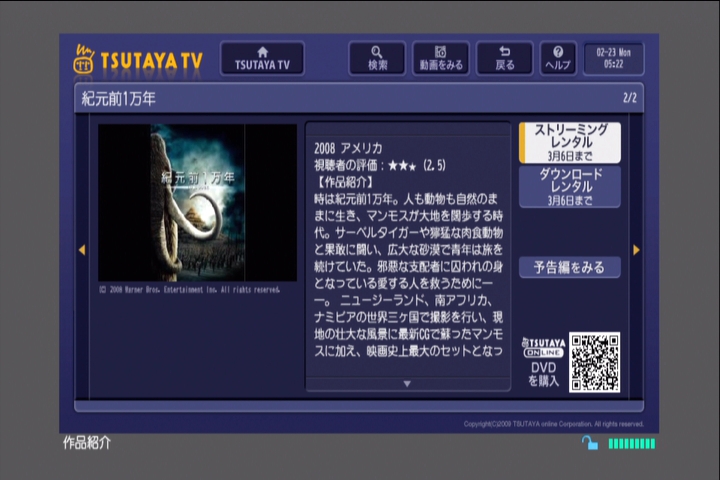Go to the TSUTAYA TV home button

(x=262, y=59)
